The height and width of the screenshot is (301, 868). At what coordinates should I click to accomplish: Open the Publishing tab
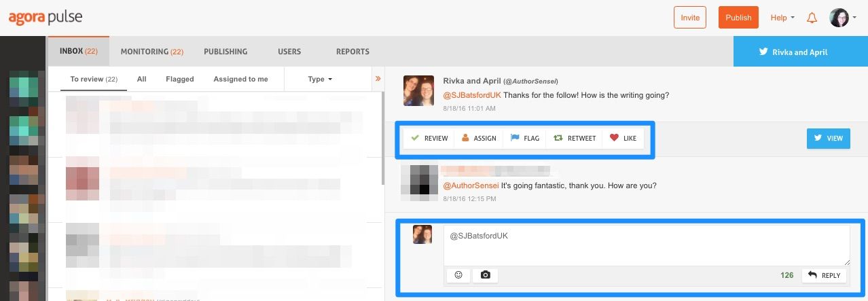pyautogui.click(x=225, y=51)
